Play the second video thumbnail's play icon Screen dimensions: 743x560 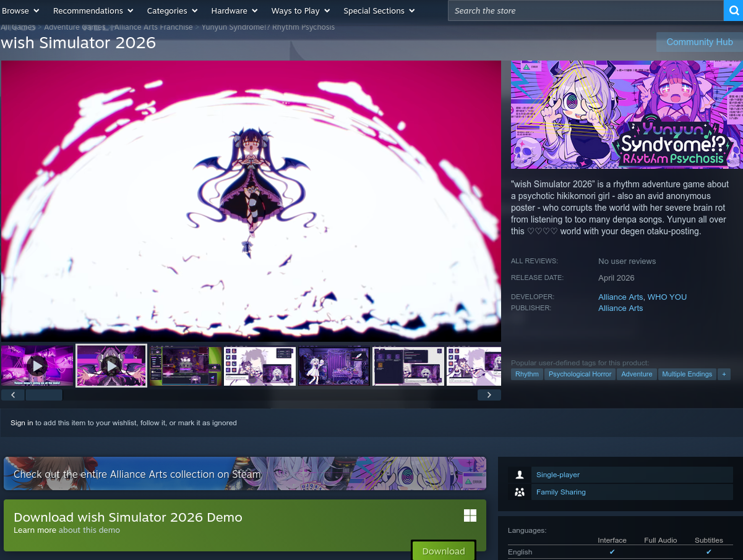(x=111, y=365)
